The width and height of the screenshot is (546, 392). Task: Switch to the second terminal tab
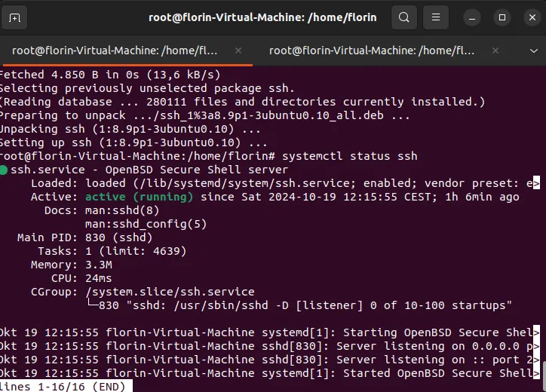click(x=373, y=51)
